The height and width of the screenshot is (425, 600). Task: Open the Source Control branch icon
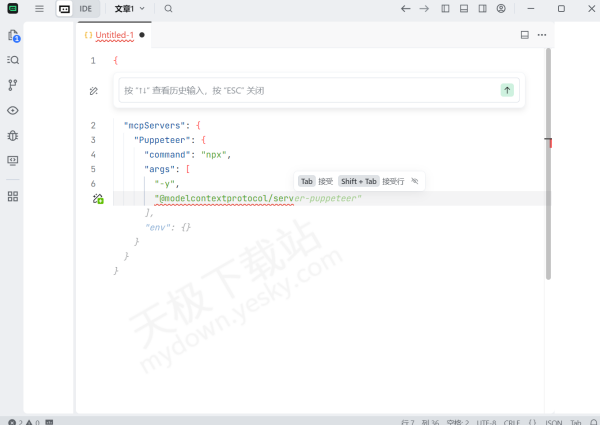(x=13, y=85)
